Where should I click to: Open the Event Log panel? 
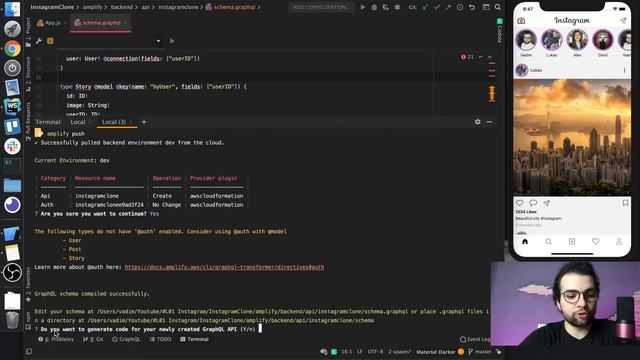click(x=475, y=339)
